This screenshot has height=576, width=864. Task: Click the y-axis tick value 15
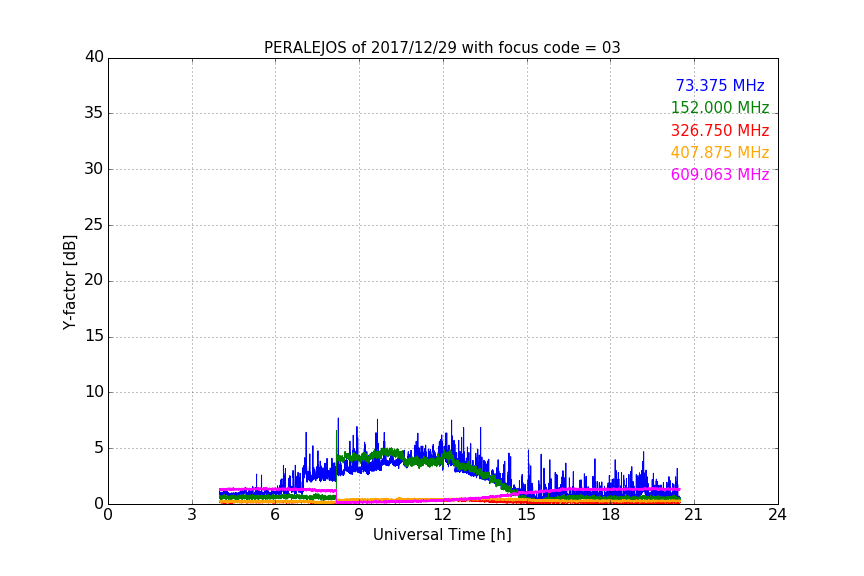click(x=94, y=336)
